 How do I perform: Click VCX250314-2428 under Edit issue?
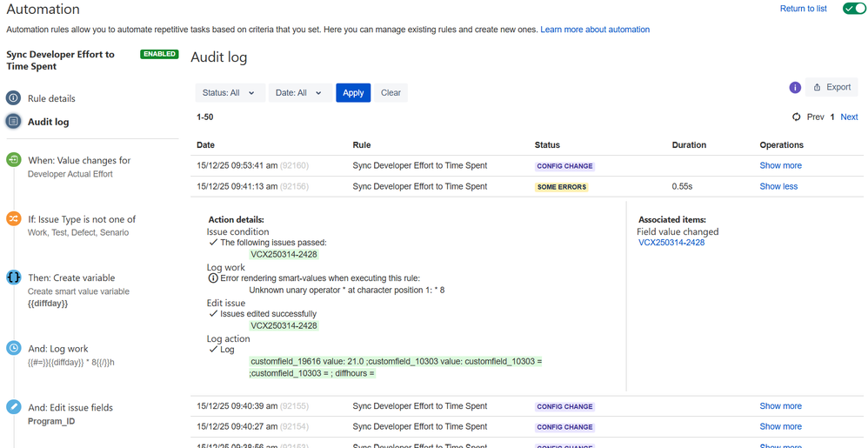pyautogui.click(x=284, y=325)
